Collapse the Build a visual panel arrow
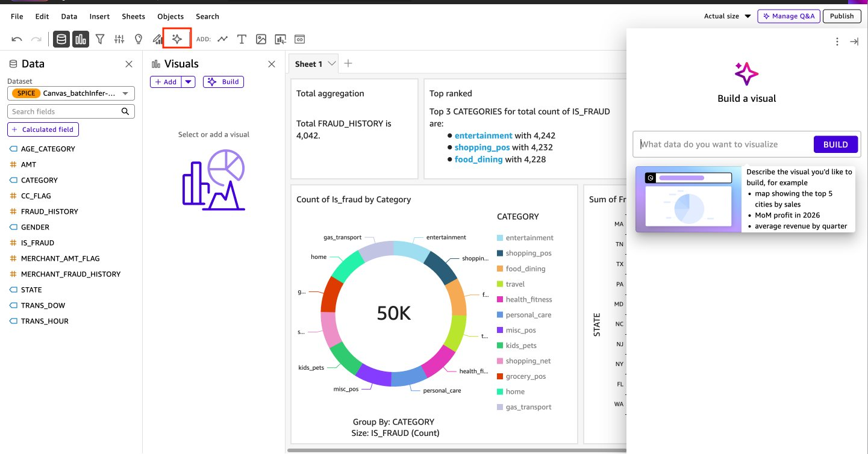868x454 pixels. (x=854, y=42)
